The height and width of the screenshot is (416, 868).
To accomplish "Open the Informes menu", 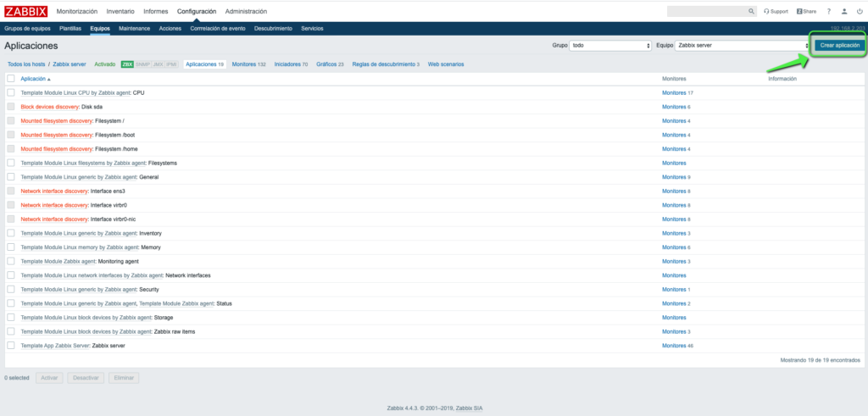I will tap(156, 11).
